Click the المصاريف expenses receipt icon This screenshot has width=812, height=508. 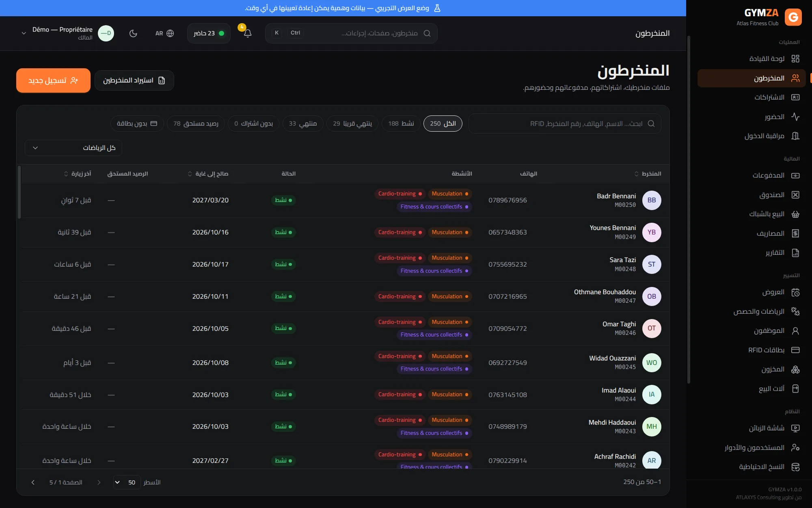click(x=795, y=233)
